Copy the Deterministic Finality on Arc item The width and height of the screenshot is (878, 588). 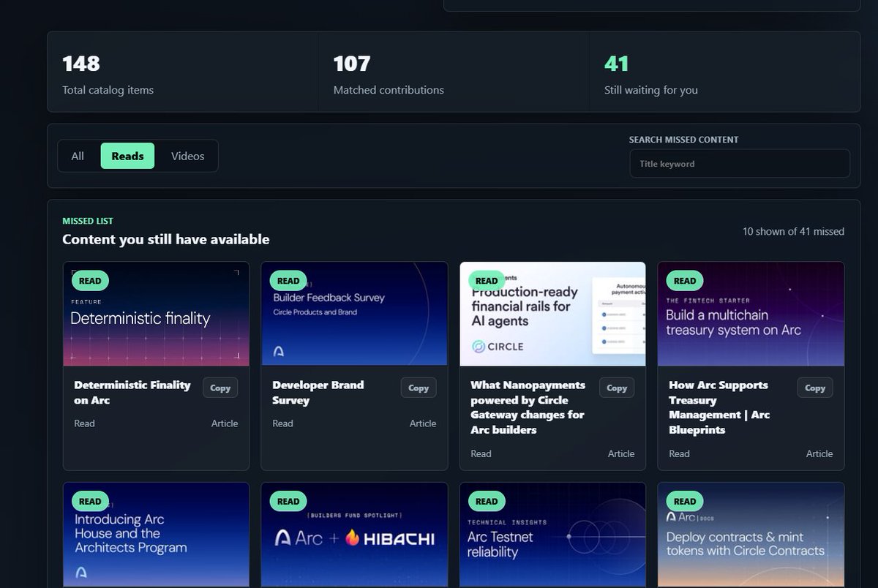[220, 388]
